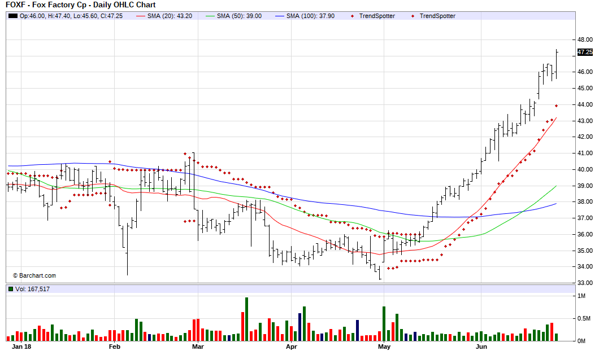Click the green SMA (50) legend line

(210, 16)
